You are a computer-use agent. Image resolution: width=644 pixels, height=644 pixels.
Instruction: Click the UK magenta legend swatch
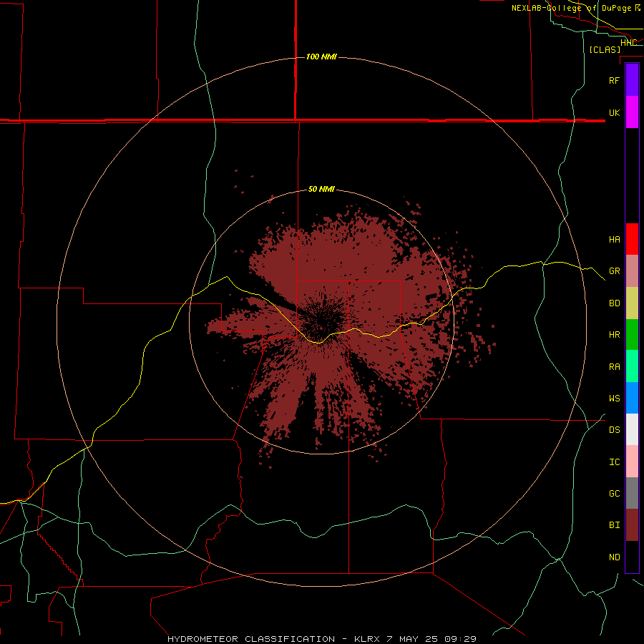[x=632, y=112]
